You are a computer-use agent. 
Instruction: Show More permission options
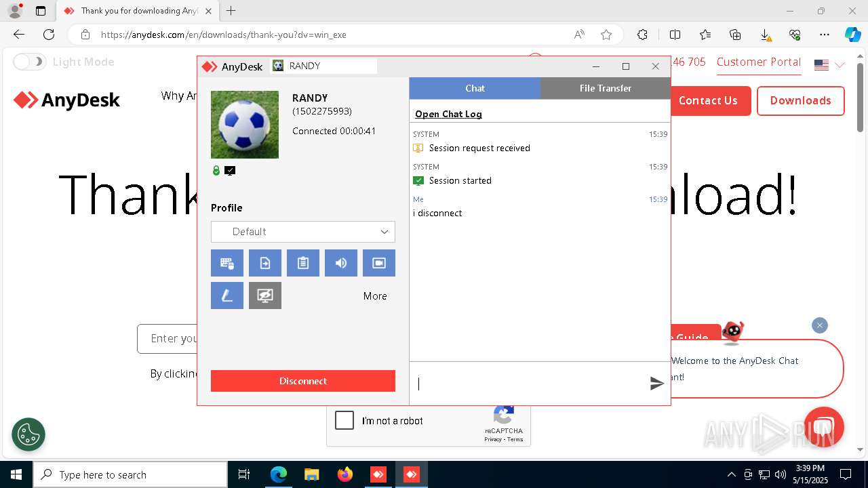point(375,296)
